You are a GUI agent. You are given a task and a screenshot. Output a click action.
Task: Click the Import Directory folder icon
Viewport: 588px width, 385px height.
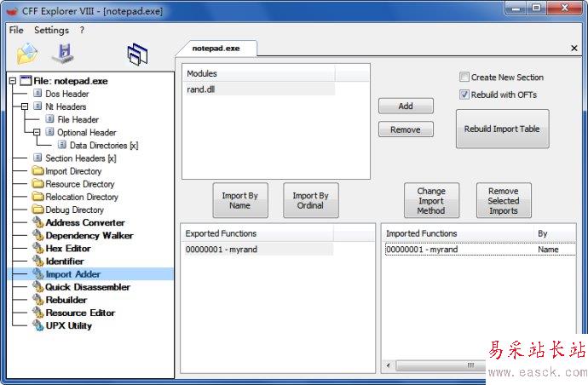point(37,170)
